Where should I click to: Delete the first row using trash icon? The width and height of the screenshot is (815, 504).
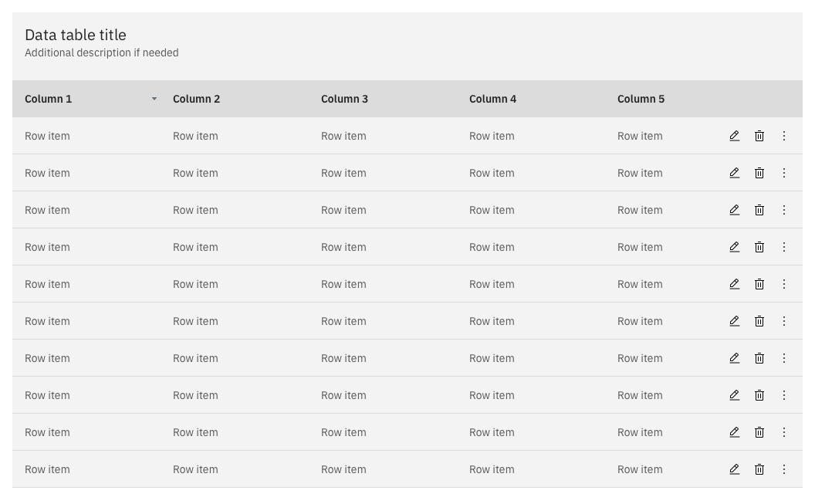click(x=759, y=136)
